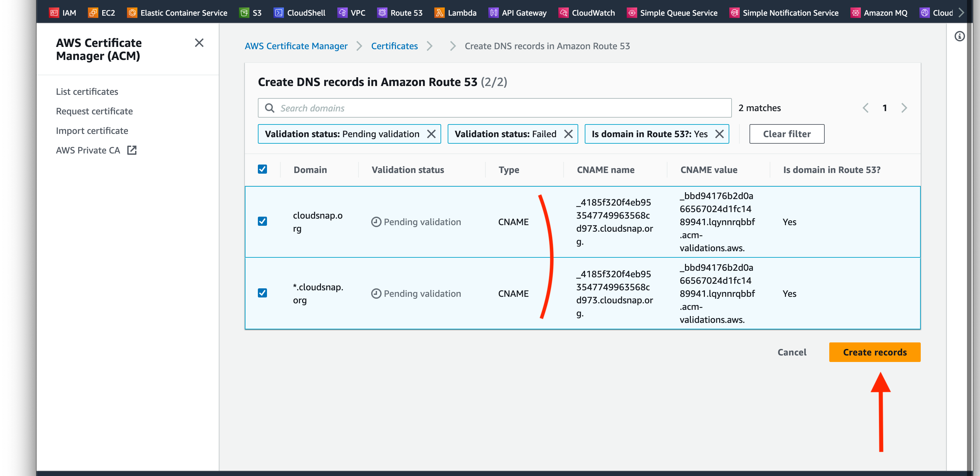
Task: Launch the CloudShell shortcut icon
Action: click(x=278, y=13)
